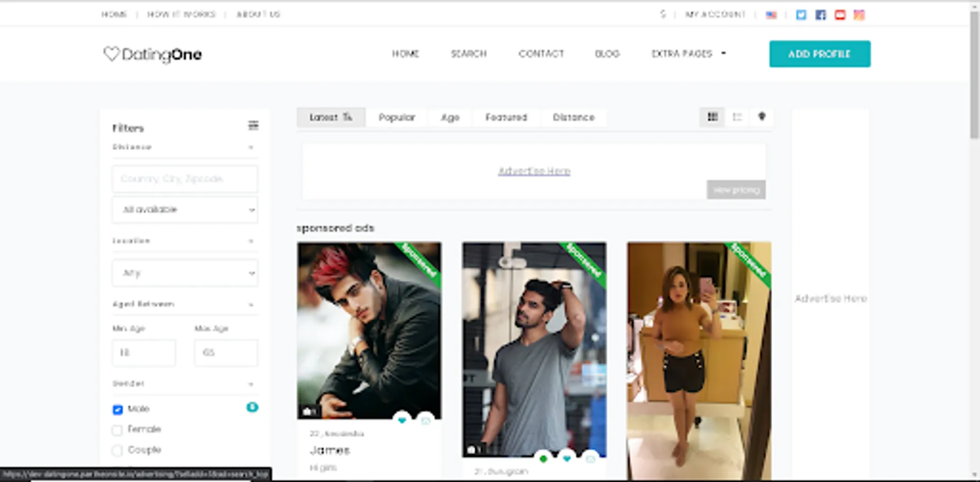
Task: Open the Filters settings sliders icon
Action: click(x=253, y=126)
